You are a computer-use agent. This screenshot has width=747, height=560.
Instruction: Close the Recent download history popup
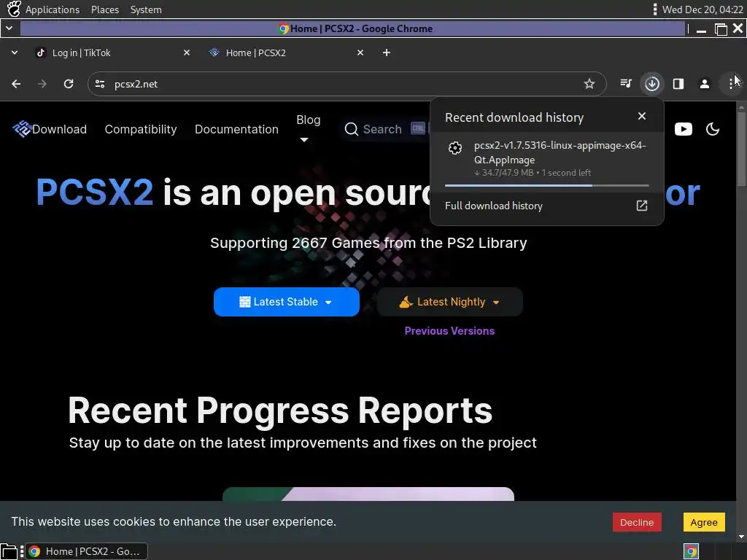coord(642,116)
